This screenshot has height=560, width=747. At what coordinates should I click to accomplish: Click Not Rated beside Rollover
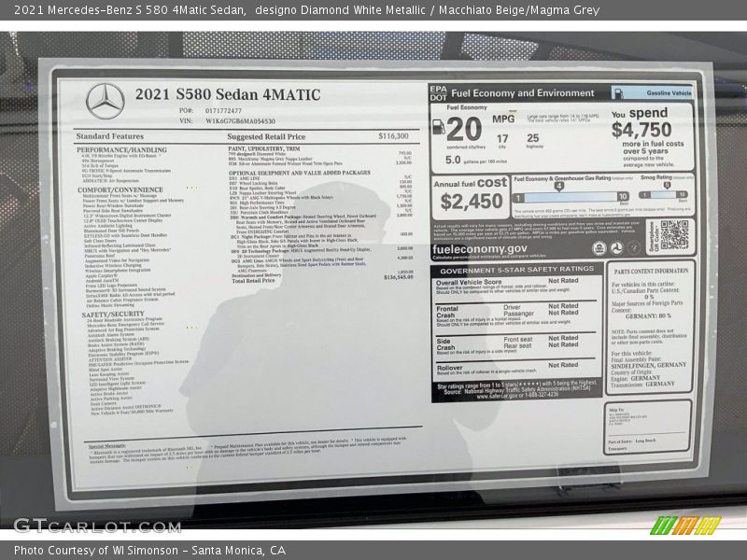(563, 365)
